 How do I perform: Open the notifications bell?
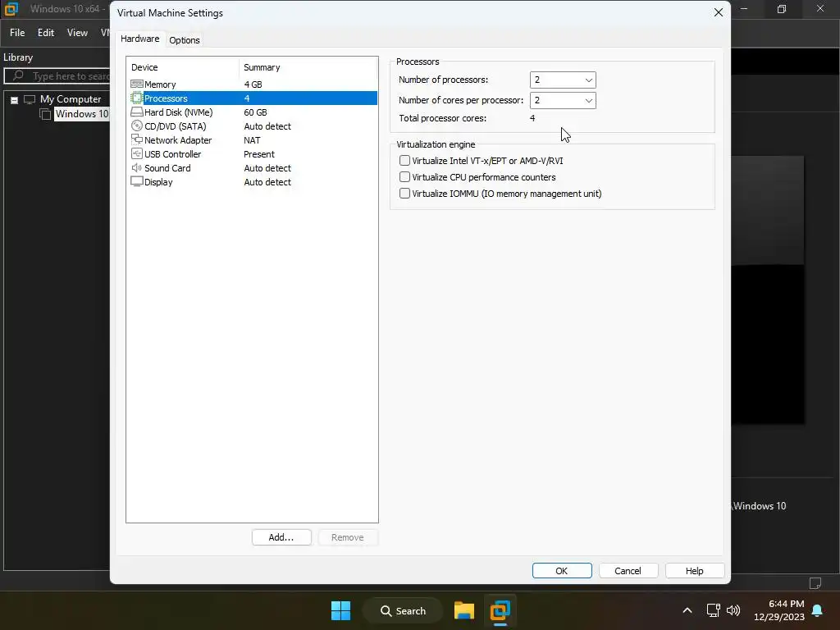click(818, 610)
